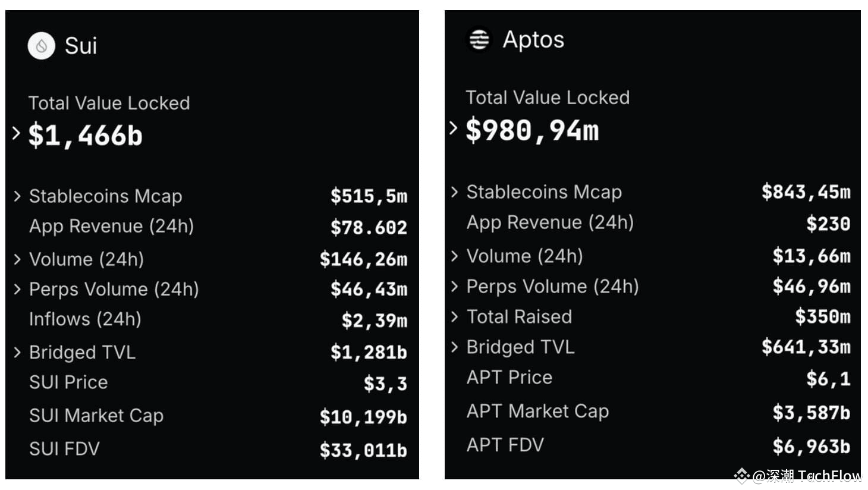Expand Sui Stablecoins Mcap breakdown
This screenshot has height=490, width=868.
coord(17,196)
